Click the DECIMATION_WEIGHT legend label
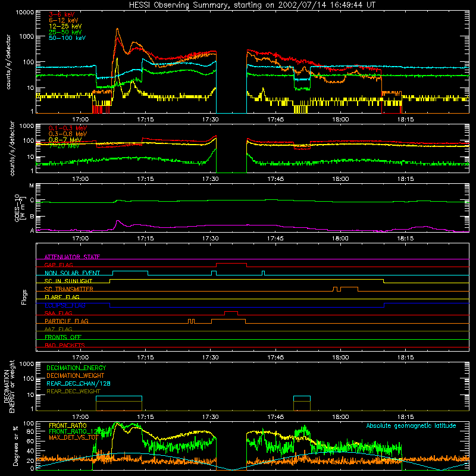 click(76, 375)
